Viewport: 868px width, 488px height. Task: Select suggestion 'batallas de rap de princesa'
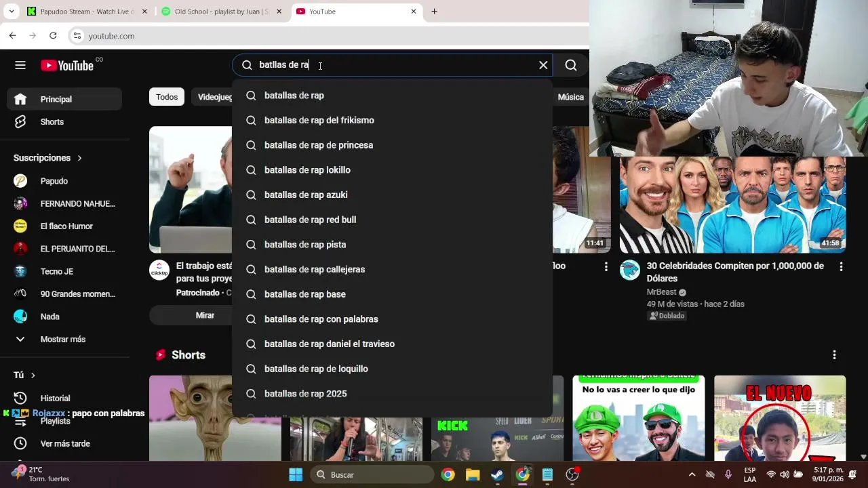click(x=392, y=145)
